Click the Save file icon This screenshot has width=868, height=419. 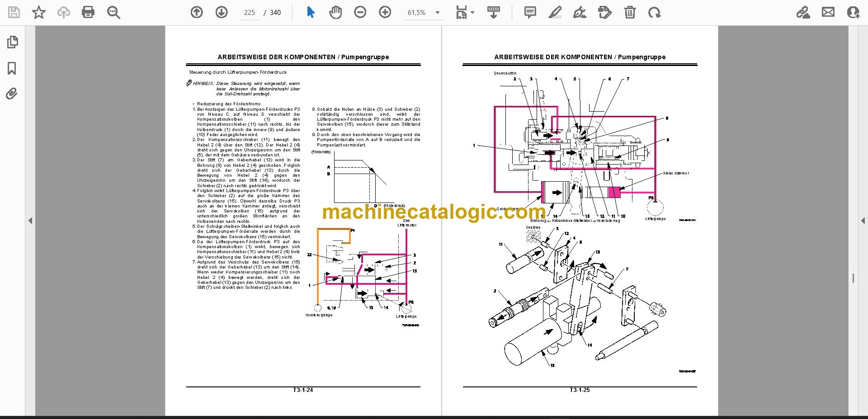pos(14,13)
